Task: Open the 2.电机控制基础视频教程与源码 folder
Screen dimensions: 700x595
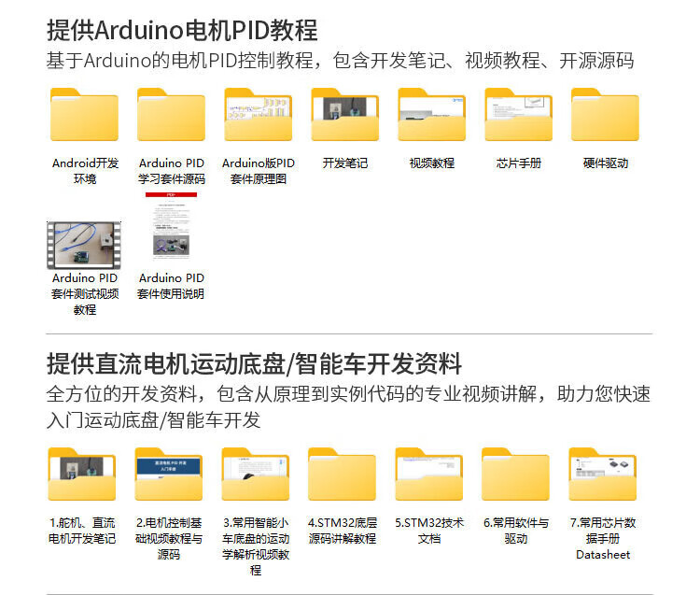Action: pyautogui.click(x=169, y=476)
